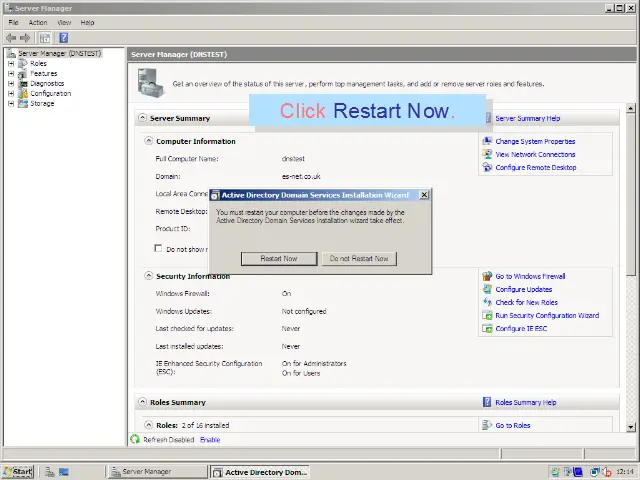640x480 pixels.
Task: Click Security Configuration Wizard icon
Action: [x=487, y=316]
